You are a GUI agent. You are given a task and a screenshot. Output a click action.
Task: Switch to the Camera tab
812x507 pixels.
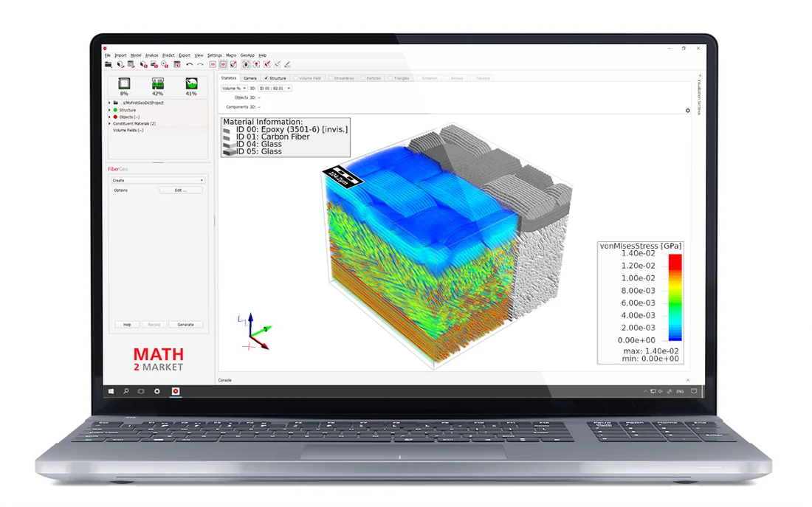(250, 78)
